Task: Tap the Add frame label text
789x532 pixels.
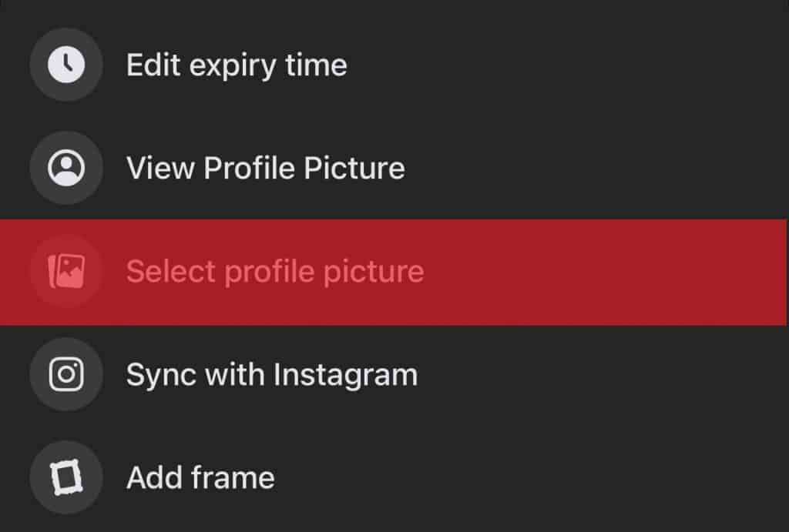Action: 200,477
